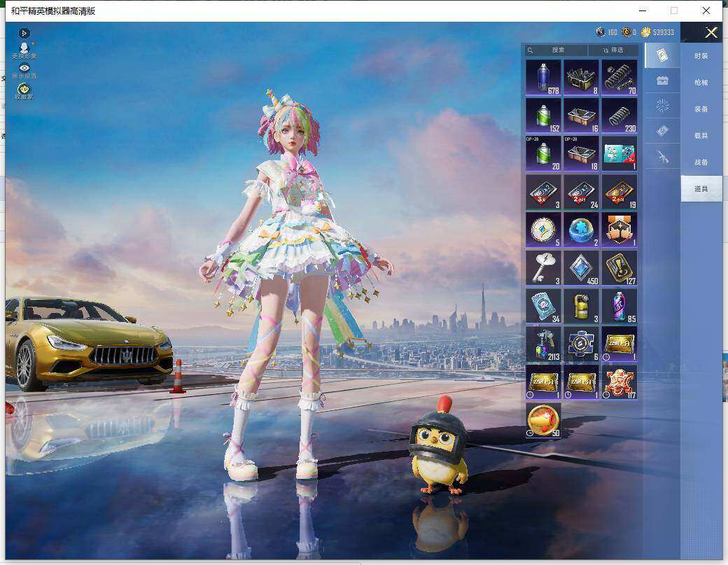Open the change appearance avatar button

click(24, 50)
